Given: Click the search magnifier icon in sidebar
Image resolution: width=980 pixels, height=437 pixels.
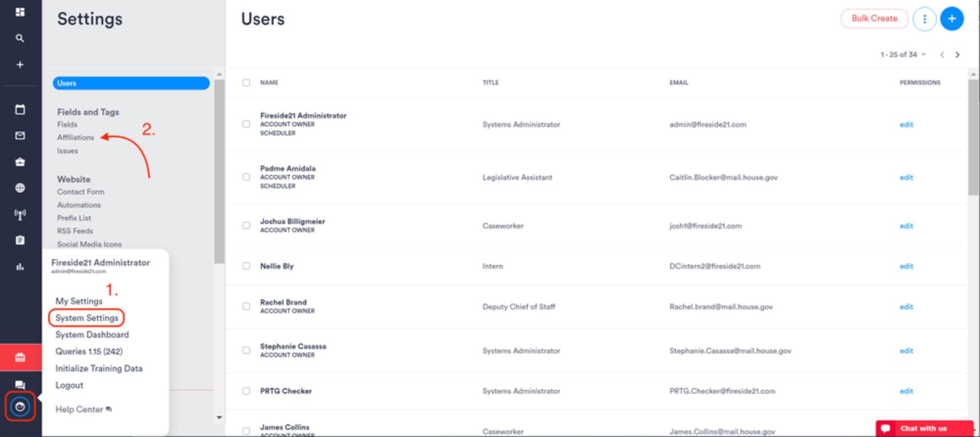Looking at the screenshot, I should coord(20,38).
